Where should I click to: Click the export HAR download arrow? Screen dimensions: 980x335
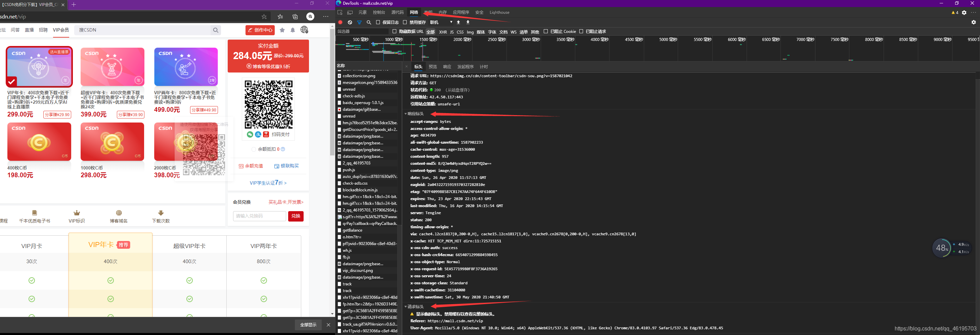(468, 22)
